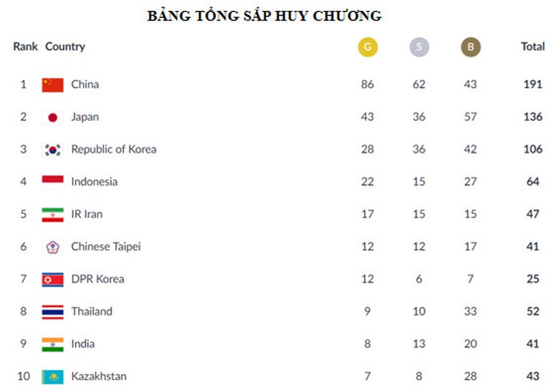Select the Chinese Taipei flag icon
This screenshot has height=392, width=558.
(x=52, y=247)
